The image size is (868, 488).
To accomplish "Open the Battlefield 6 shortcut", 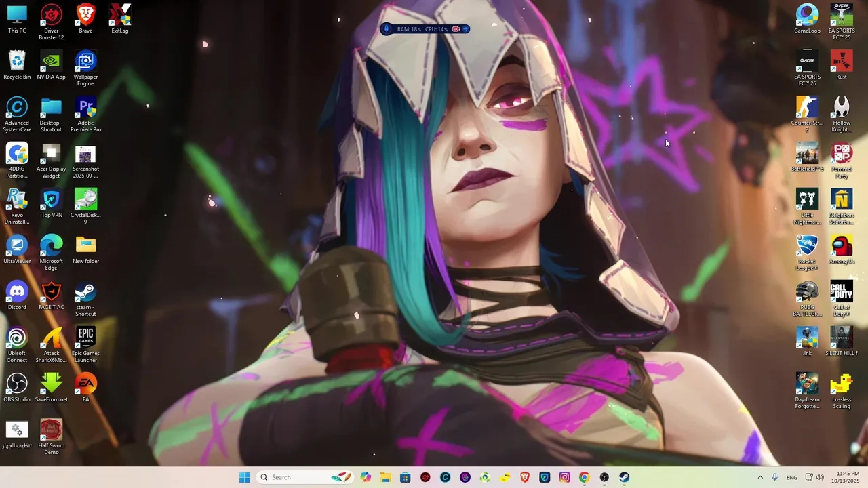I will tap(807, 157).
